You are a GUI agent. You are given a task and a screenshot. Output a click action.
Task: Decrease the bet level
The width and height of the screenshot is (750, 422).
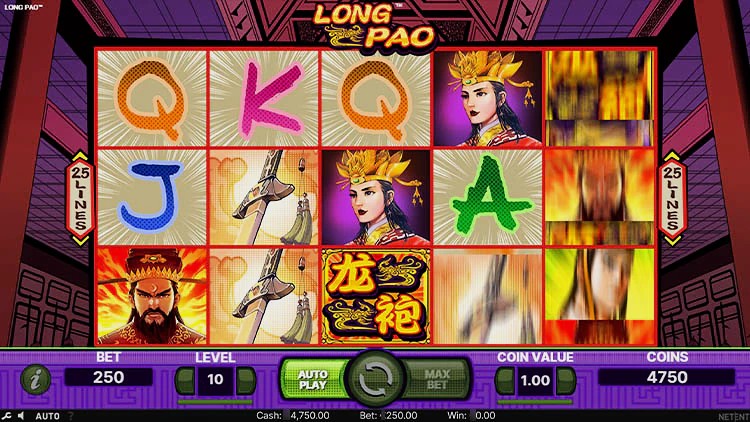pyautogui.click(x=185, y=380)
